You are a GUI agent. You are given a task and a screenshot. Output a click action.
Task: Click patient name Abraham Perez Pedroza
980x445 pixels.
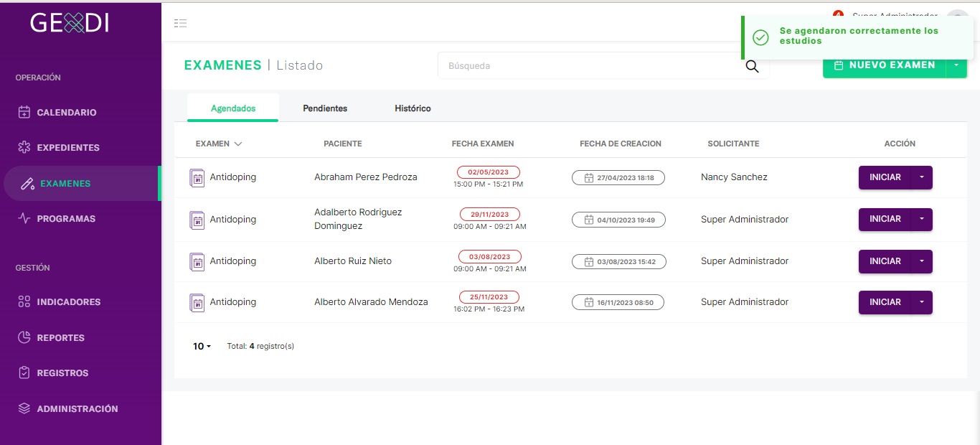(x=365, y=177)
